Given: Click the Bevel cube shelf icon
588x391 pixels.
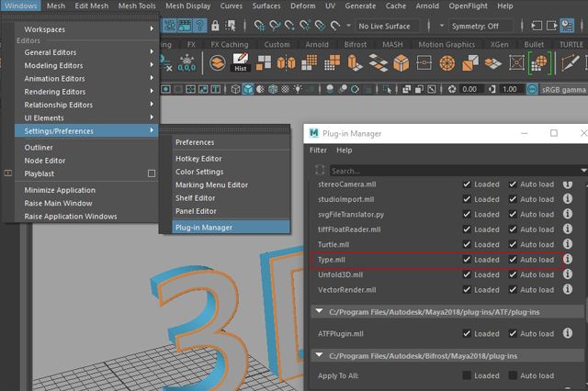Looking at the screenshot, I should click(x=401, y=62).
